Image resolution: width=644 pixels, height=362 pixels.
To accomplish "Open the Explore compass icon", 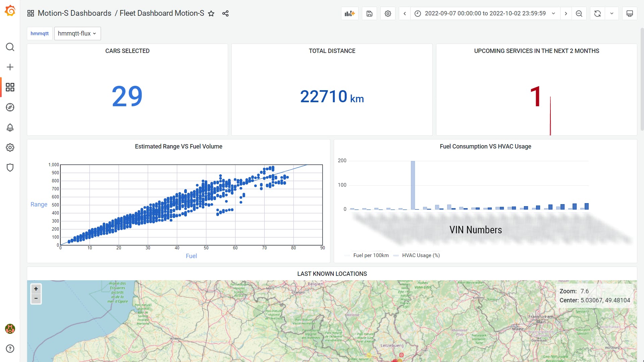I will [x=10, y=107].
